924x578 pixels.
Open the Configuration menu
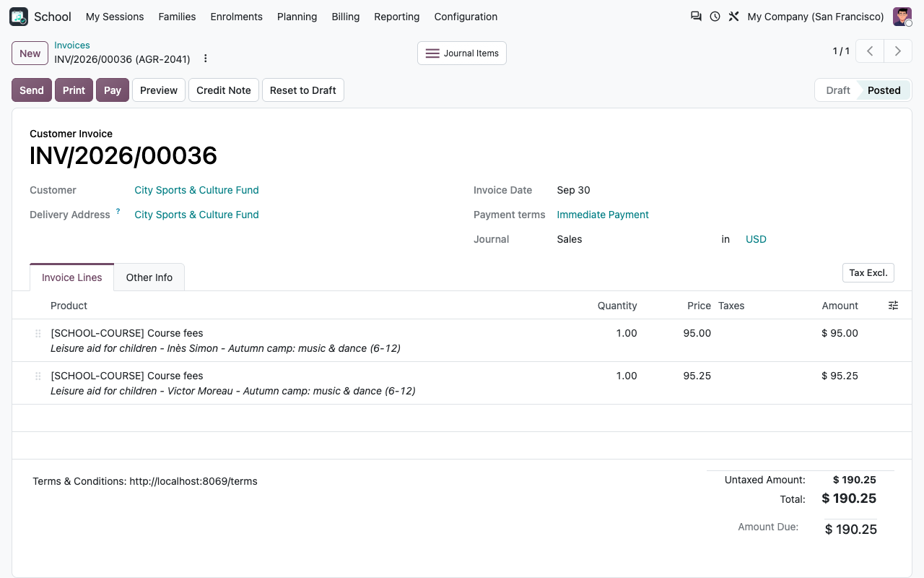pyautogui.click(x=466, y=17)
